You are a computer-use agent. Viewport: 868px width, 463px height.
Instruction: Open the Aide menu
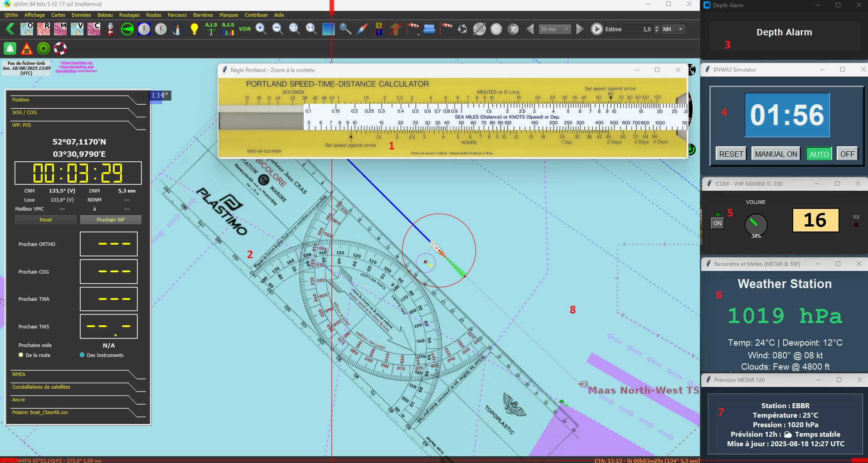(x=279, y=15)
